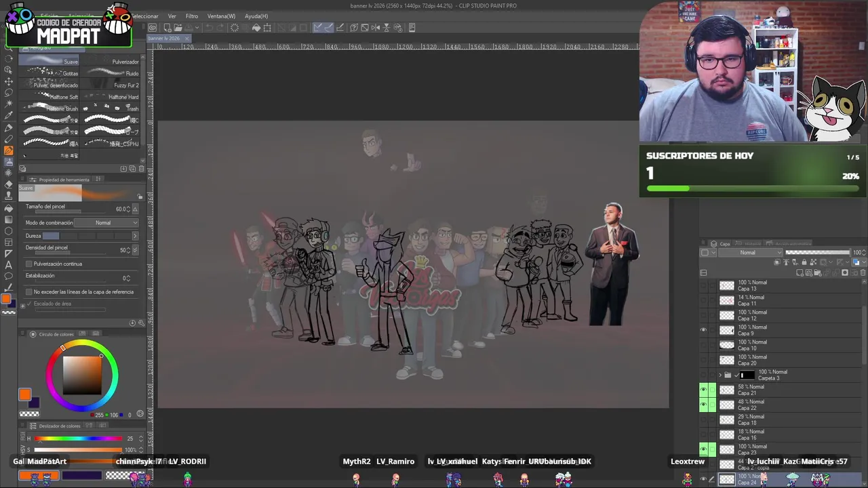Select Capa 24 layer thumbnail

(726, 479)
